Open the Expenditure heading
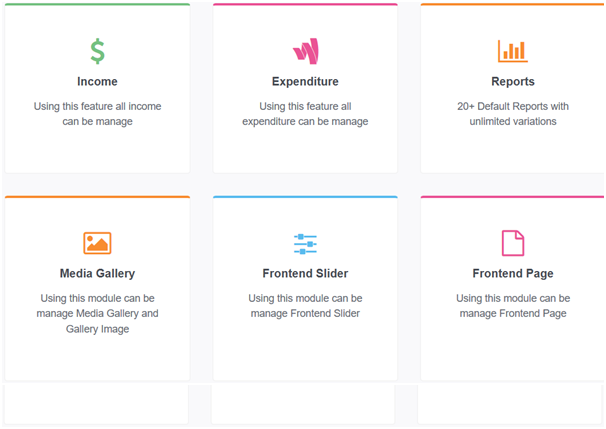Viewport: 606px width, 429px height. coord(305,82)
